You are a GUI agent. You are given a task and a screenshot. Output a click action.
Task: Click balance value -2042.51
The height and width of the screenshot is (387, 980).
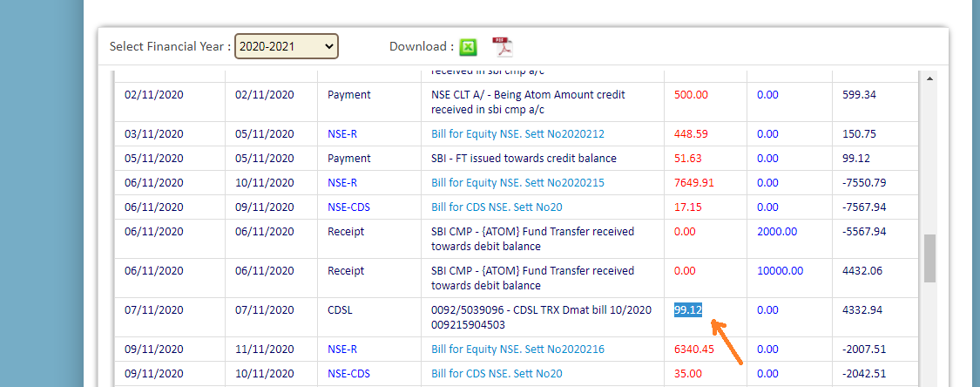(864, 374)
